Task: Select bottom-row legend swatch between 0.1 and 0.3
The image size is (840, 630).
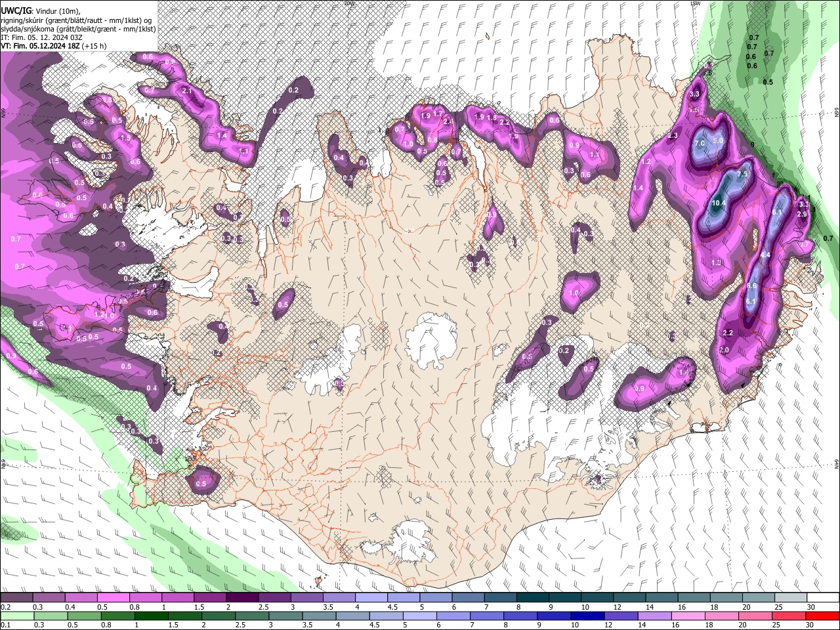Action: [x=16, y=616]
